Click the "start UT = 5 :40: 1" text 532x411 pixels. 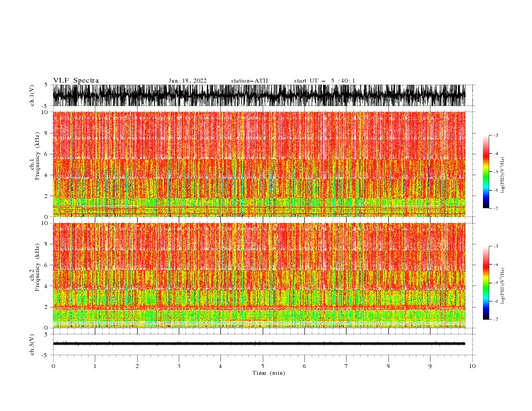(x=324, y=81)
